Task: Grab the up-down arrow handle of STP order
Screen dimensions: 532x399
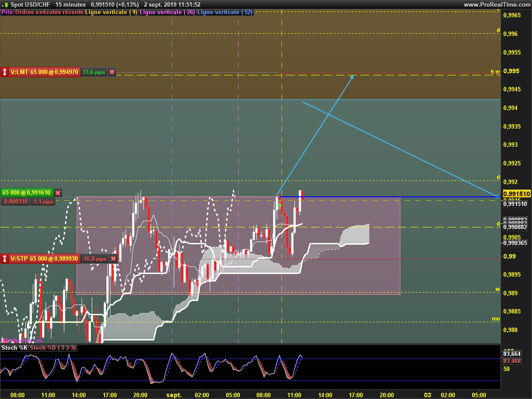Action: coord(5,258)
